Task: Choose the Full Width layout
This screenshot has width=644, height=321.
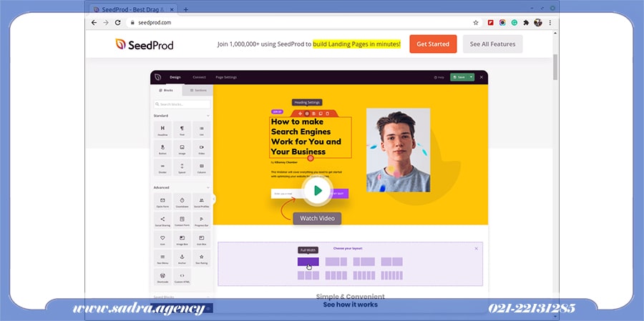Action: [x=308, y=262]
